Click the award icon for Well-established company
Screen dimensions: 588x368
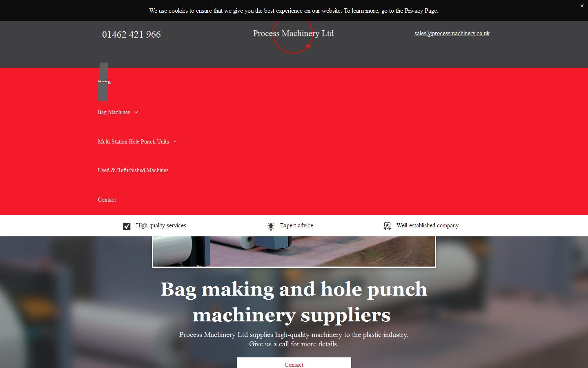pos(387,226)
